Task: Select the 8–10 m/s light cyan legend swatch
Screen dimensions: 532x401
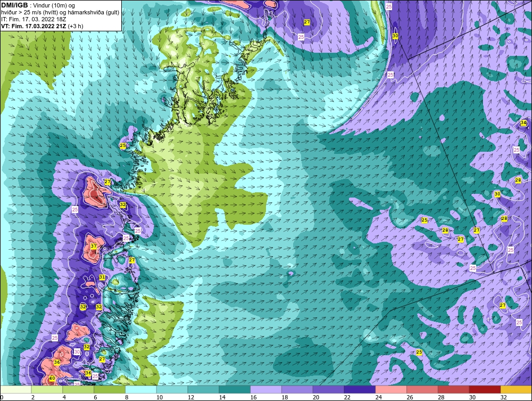Action: coord(141,389)
